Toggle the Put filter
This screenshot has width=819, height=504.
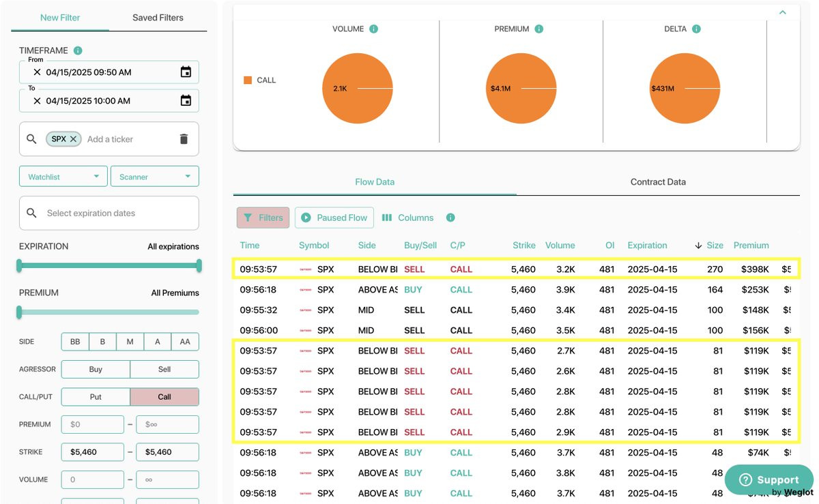96,396
